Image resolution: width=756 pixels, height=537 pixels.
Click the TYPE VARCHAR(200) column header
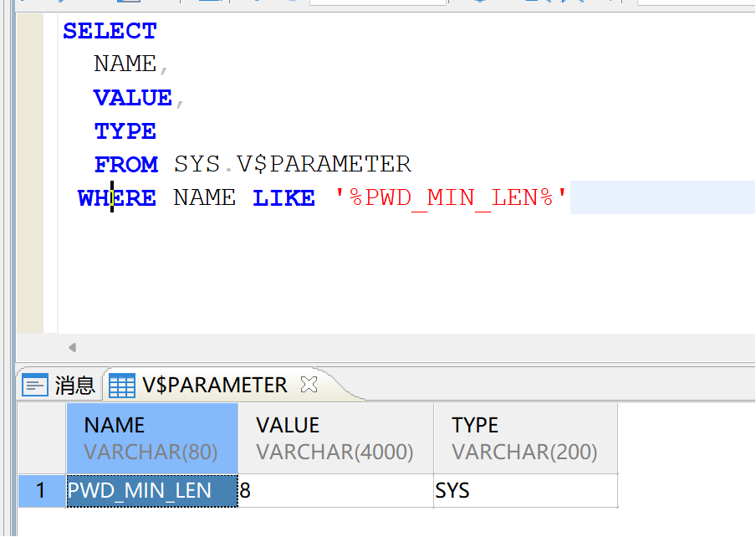point(525,438)
